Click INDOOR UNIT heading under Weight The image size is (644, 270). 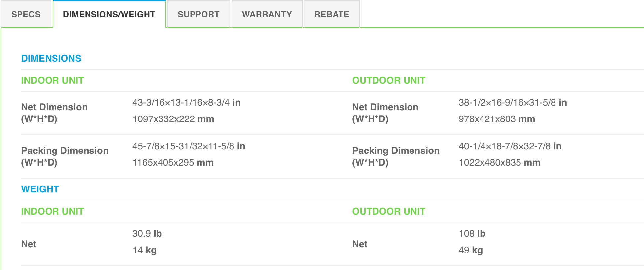pyautogui.click(x=53, y=211)
